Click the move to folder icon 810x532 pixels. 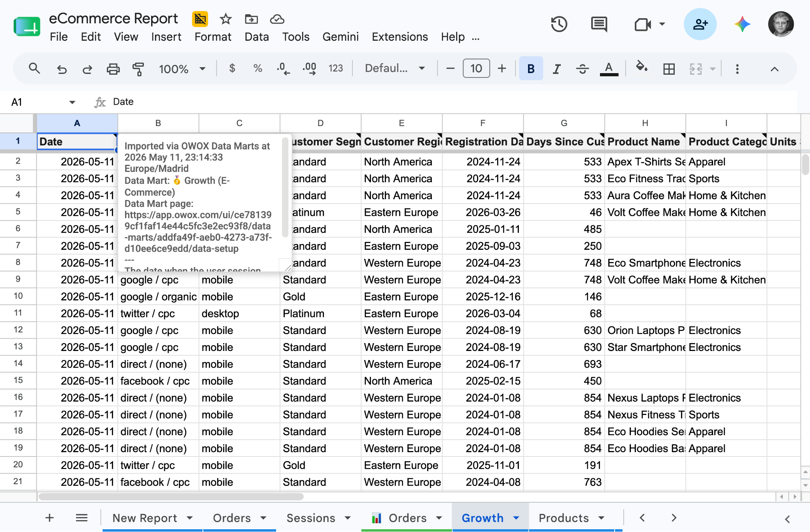tap(251, 19)
